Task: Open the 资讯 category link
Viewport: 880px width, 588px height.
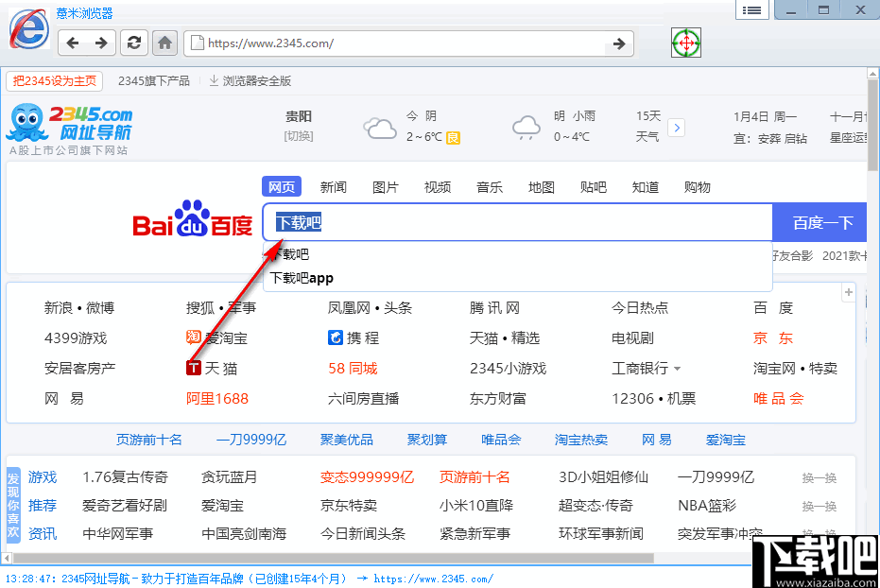Action: pyautogui.click(x=43, y=533)
